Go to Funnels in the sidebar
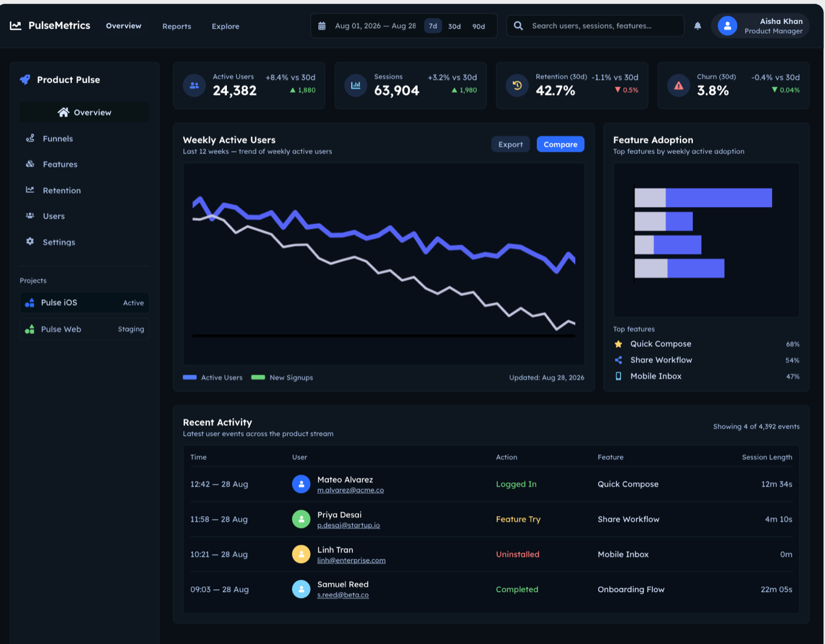 click(x=84, y=138)
